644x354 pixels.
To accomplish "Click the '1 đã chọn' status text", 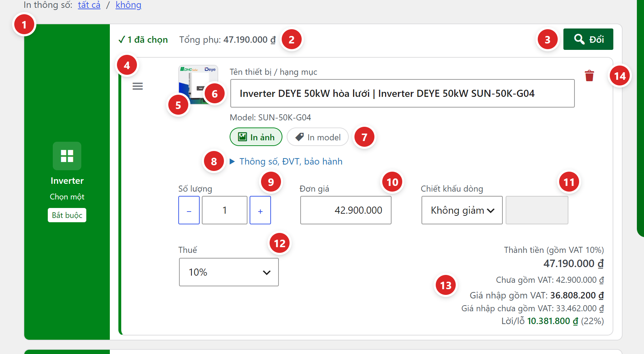I will (143, 40).
